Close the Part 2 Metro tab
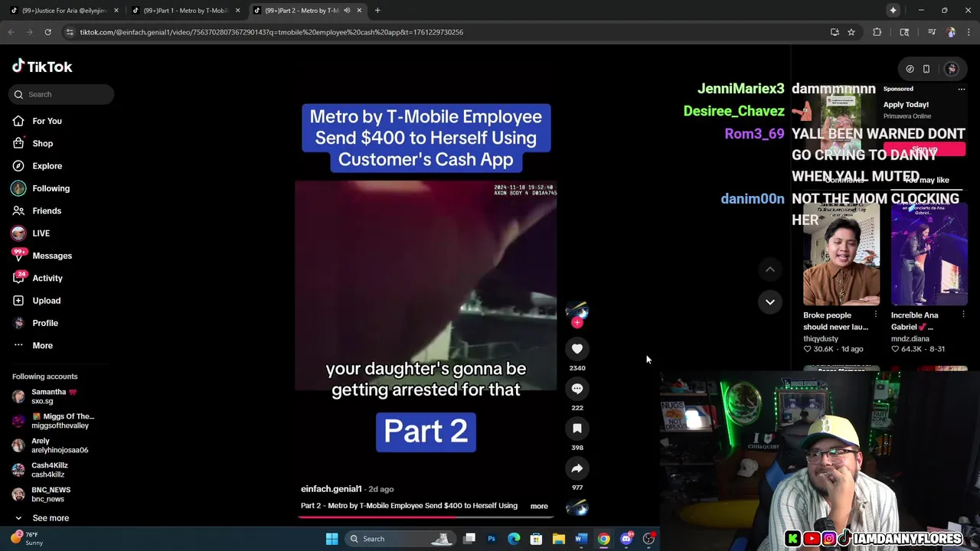Viewport: 980px width, 551px height. 359,10
